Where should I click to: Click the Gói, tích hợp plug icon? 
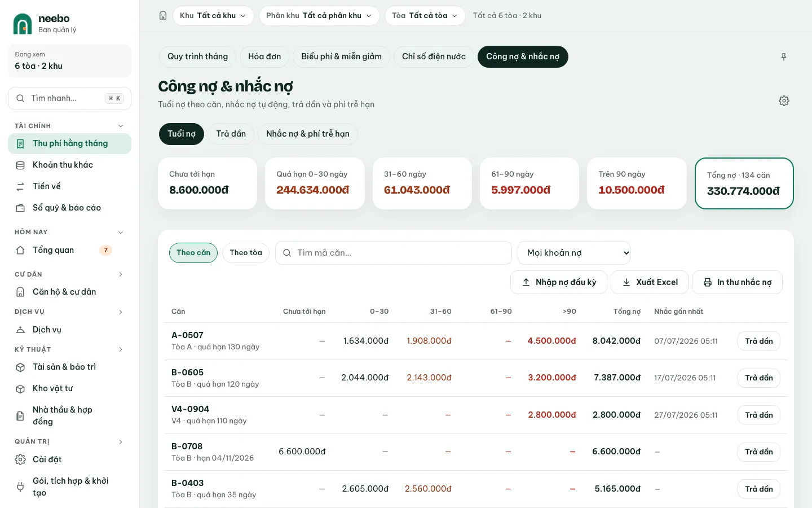tap(20, 487)
